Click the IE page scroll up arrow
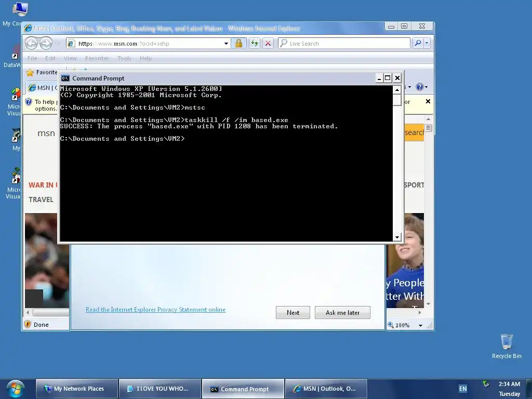The height and width of the screenshot is (399, 532). point(428,119)
